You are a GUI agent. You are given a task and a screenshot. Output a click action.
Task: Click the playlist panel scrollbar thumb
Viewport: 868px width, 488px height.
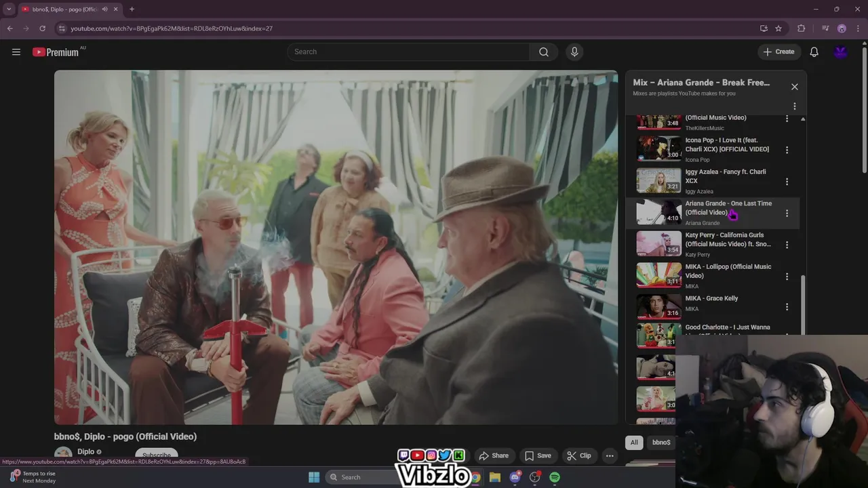pos(803,305)
